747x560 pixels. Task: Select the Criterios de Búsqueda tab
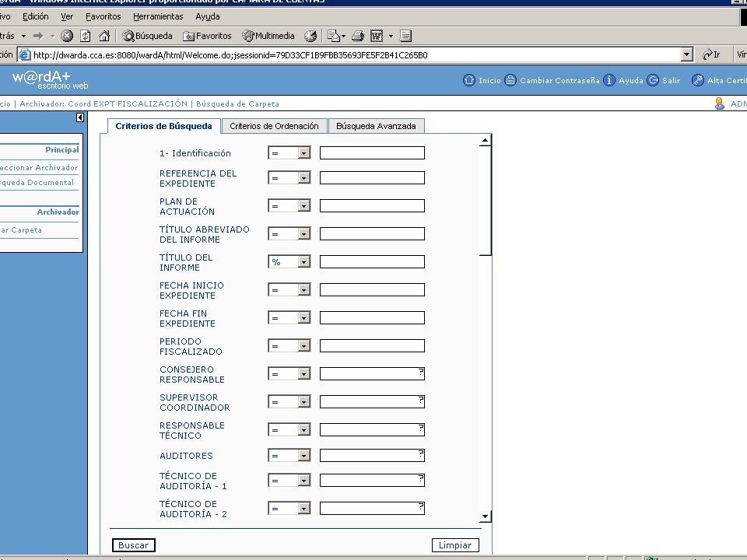point(164,126)
